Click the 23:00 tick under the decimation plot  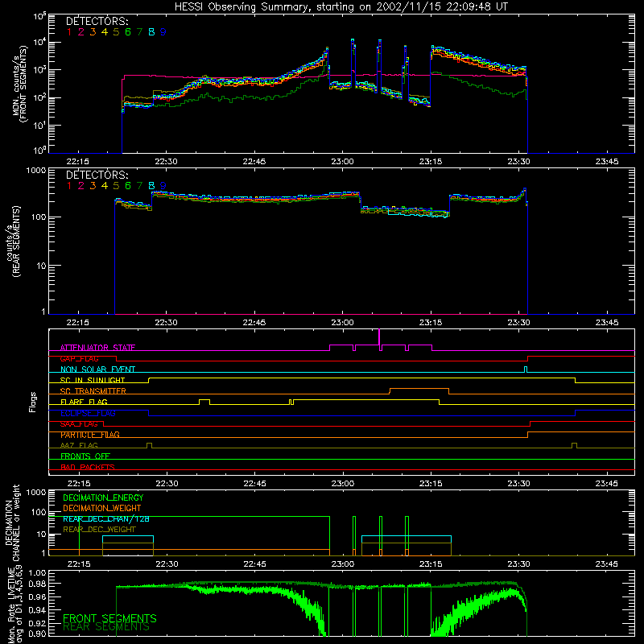click(x=342, y=564)
